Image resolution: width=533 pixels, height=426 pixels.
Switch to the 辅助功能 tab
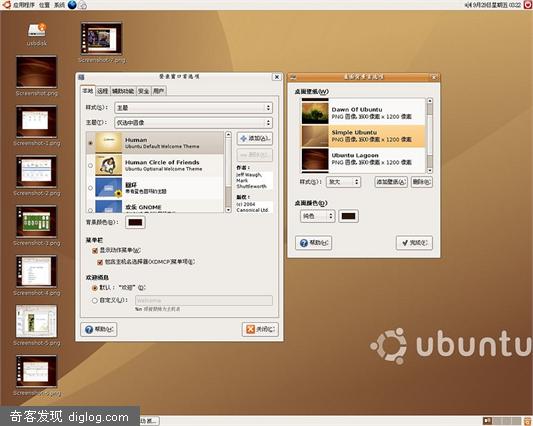123,91
